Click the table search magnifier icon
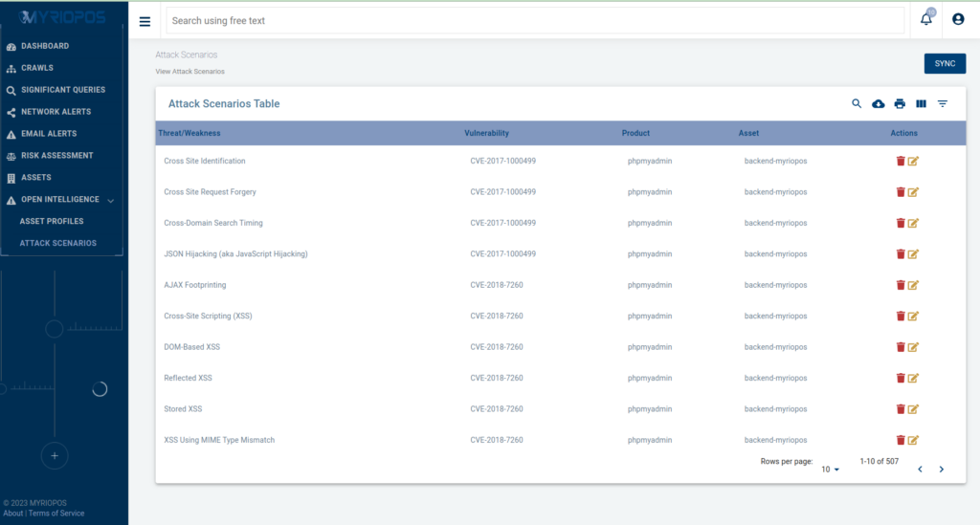The width and height of the screenshot is (980, 525). coord(857,103)
